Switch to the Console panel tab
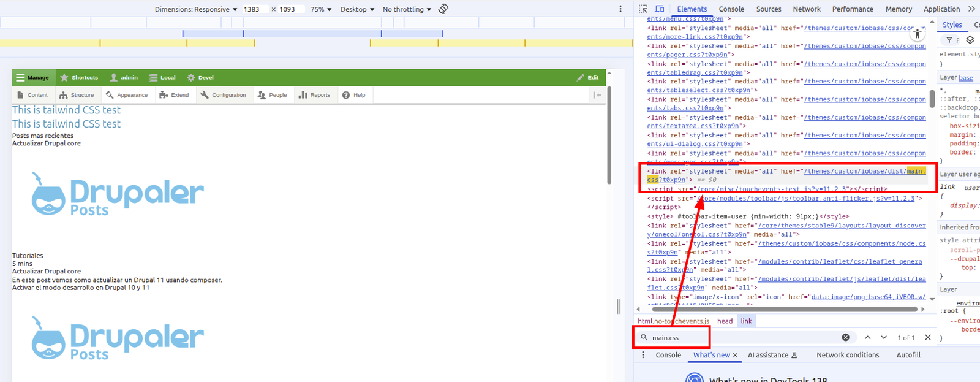 click(731, 9)
